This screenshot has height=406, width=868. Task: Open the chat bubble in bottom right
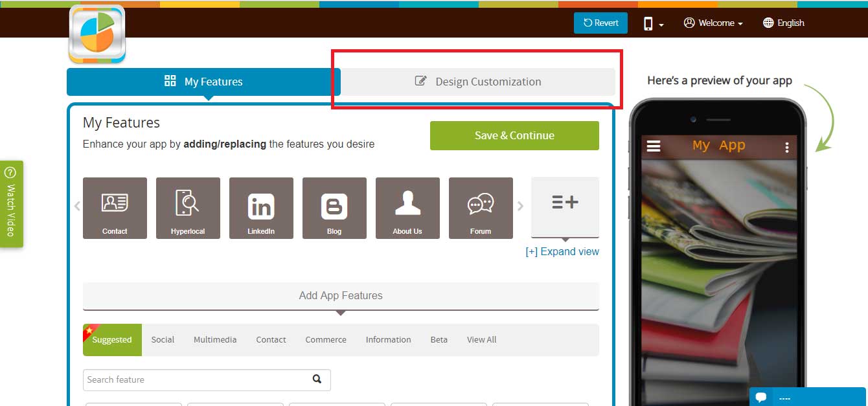762,396
